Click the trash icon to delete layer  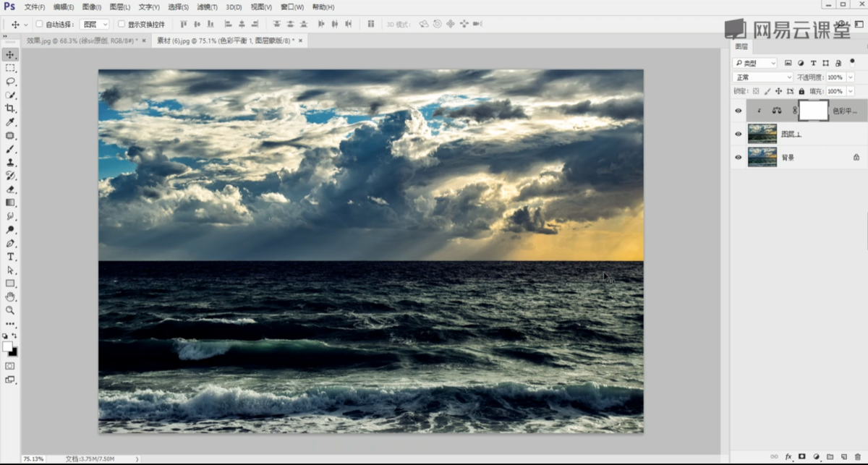(857, 457)
